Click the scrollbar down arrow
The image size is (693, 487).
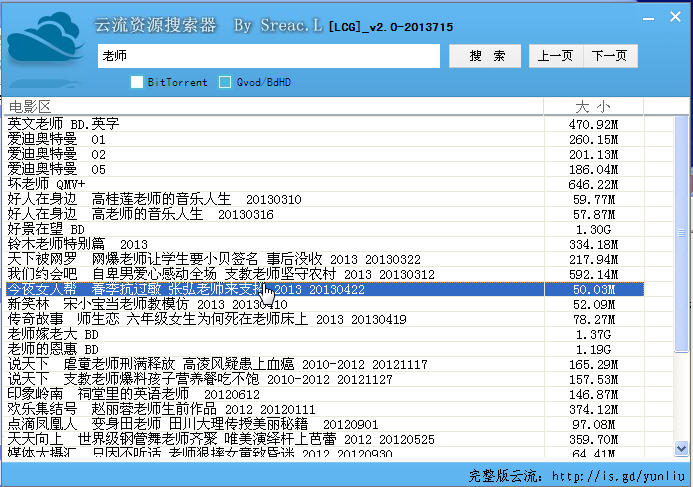tap(681, 449)
